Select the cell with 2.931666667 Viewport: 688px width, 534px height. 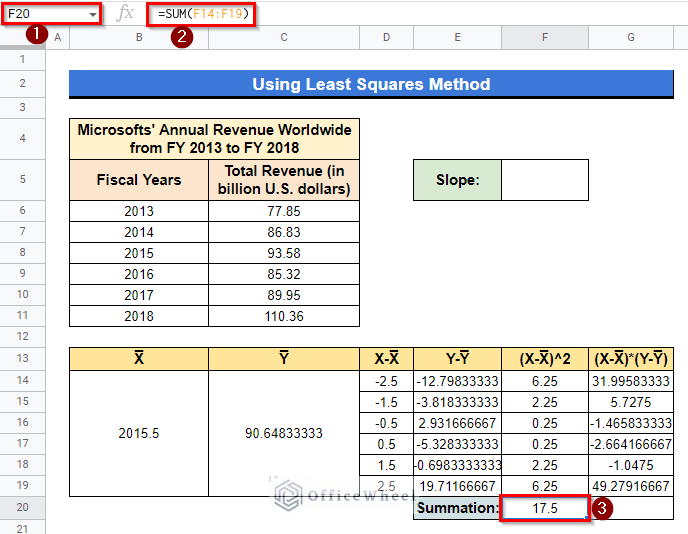tap(457, 423)
